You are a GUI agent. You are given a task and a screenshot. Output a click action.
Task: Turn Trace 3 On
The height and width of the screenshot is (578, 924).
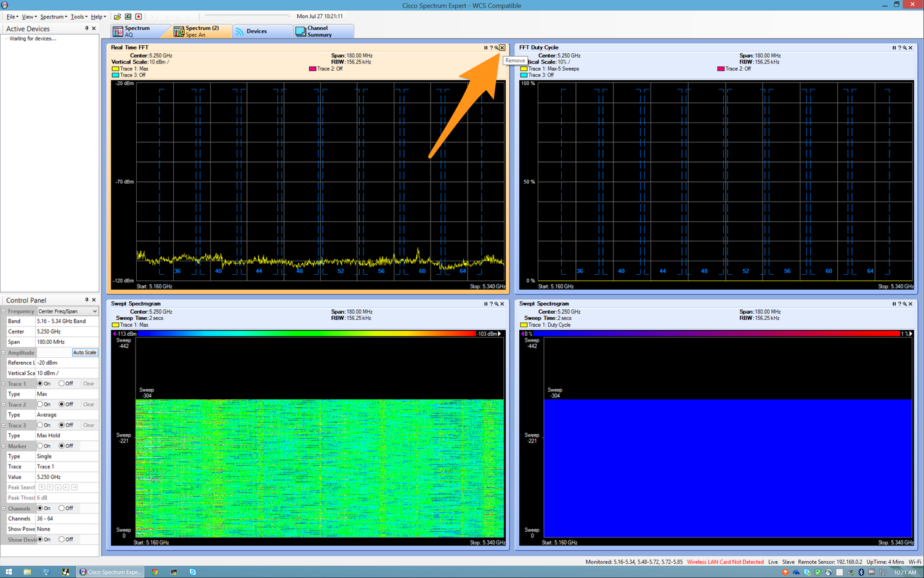tap(40, 425)
